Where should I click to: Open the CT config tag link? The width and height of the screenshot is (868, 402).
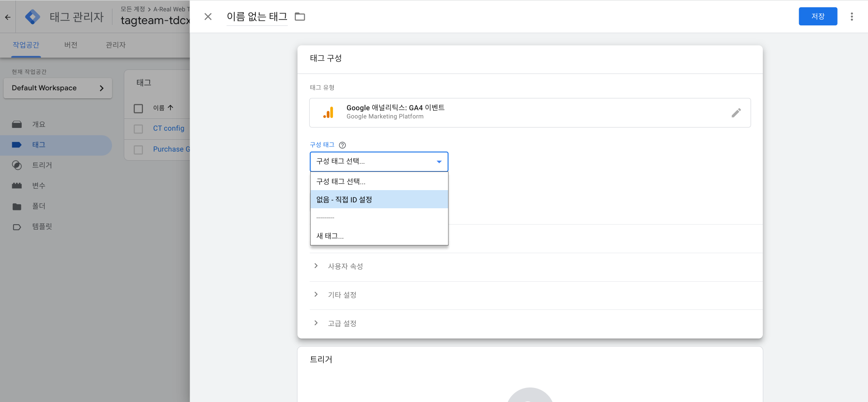pos(169,128)
